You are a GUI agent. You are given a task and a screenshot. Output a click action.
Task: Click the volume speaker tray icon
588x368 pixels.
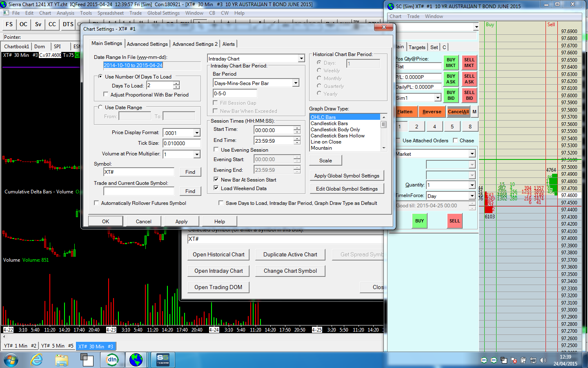coord(543,360)
